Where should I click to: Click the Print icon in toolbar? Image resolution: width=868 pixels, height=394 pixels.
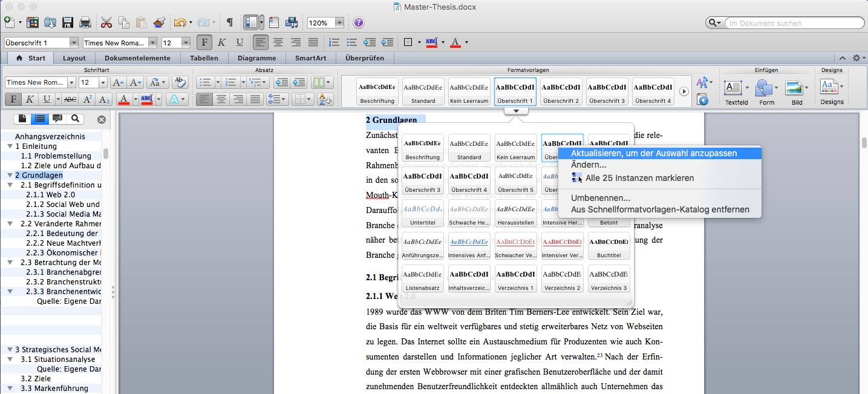[x=85, y=23]
